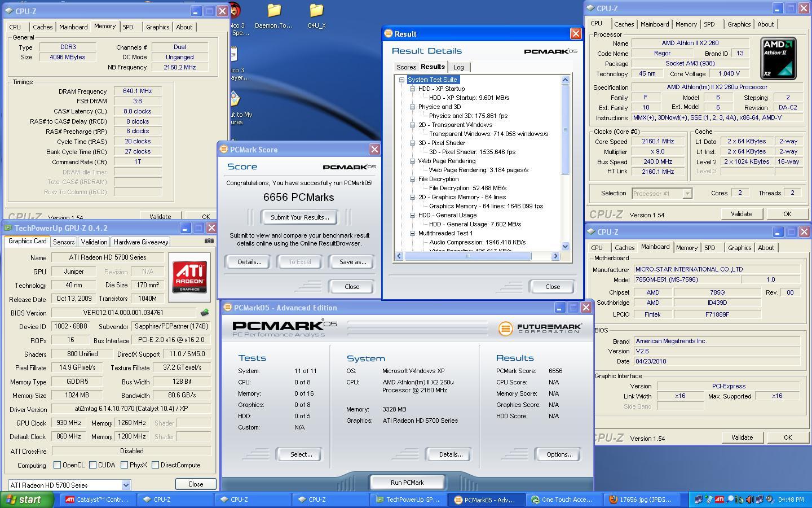Click the BIOS Version field in GPU-Z
Image resolution: width=812 pixels, height=508 pixels.
pos(124,313)
